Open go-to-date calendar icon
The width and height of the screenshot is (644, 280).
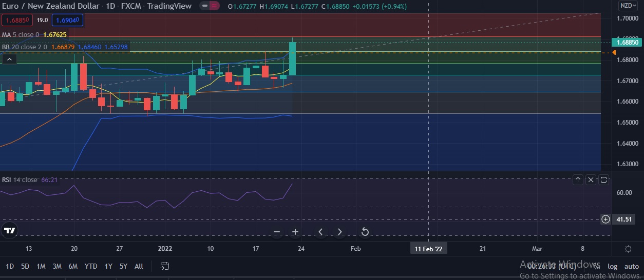coord(164,266)
